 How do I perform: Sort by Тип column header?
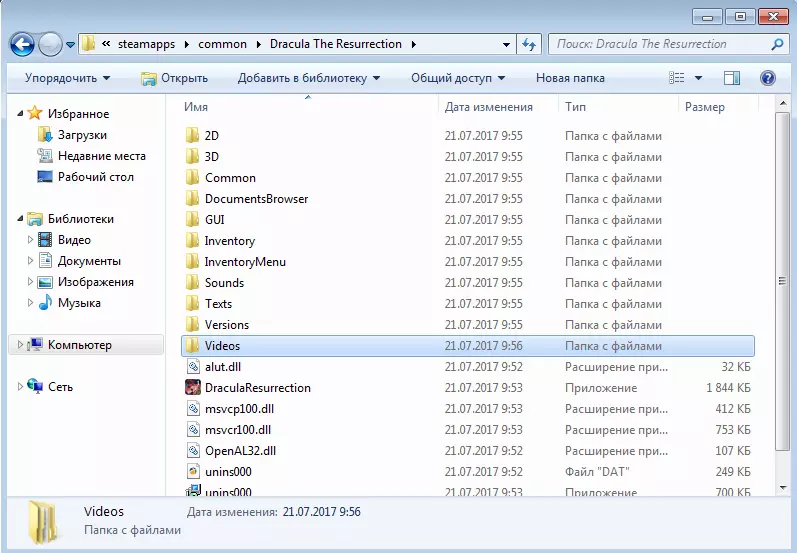coord(575,107)
